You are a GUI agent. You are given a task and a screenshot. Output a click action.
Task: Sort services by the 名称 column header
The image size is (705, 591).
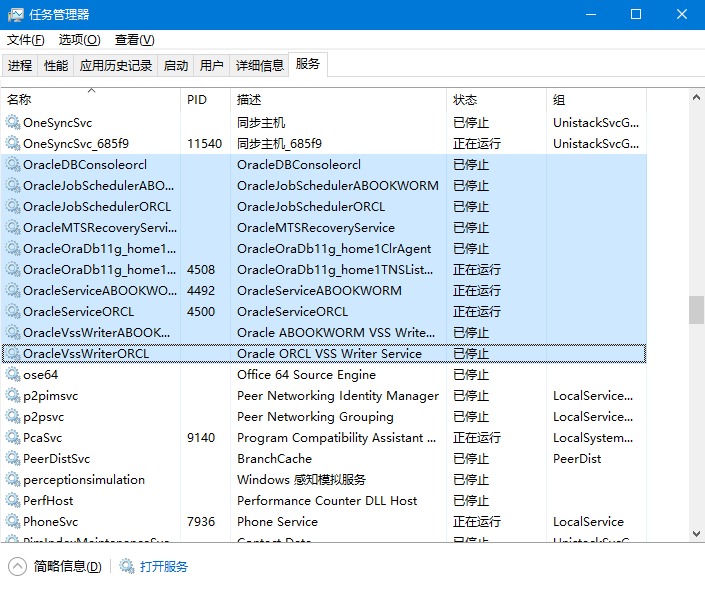[90, 99]
